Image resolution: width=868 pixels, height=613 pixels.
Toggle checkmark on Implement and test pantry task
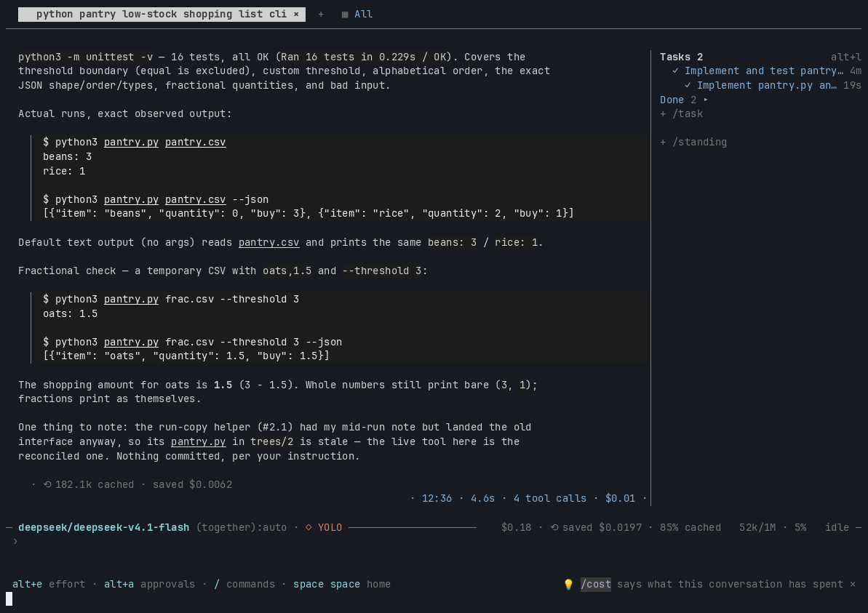(x=675, y=71)
